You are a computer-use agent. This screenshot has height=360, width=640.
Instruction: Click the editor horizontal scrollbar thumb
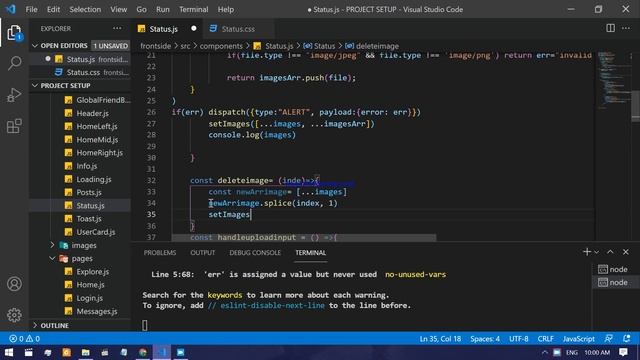(304, 238)
